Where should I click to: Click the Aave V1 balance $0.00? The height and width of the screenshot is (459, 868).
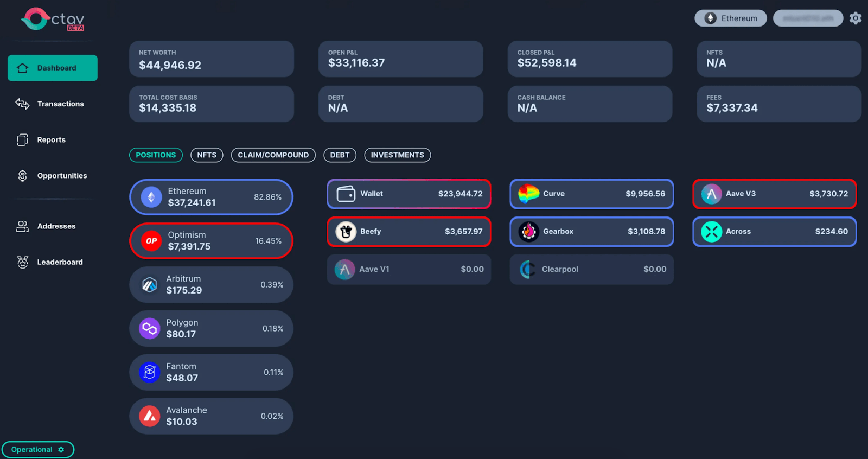tap(473, 269)
